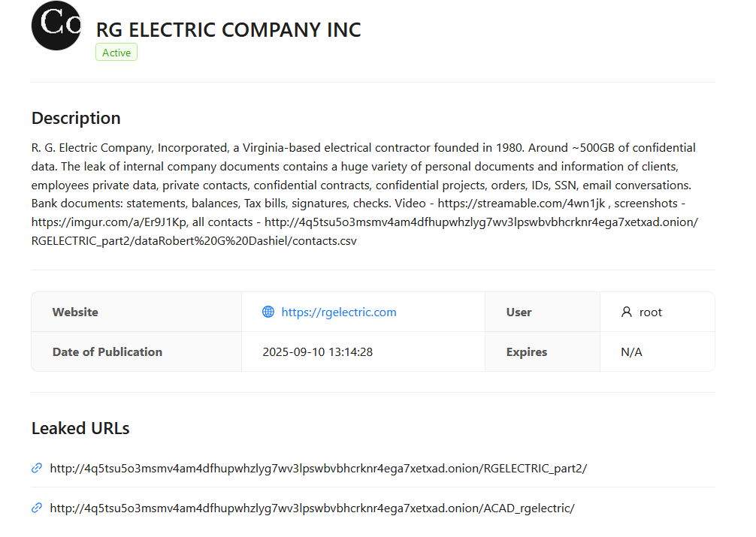Click the Description heading
The width and height of the screenshot is (756, 537).
(76, 118)
